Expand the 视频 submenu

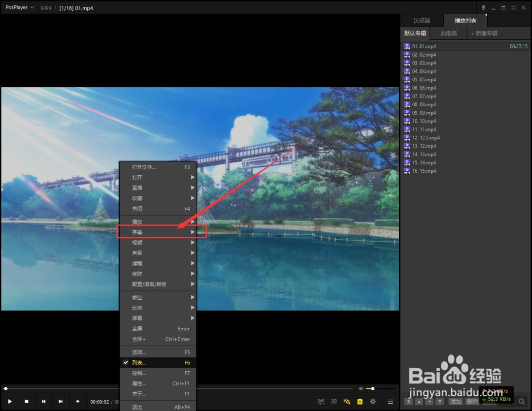[x=158, y=243]
